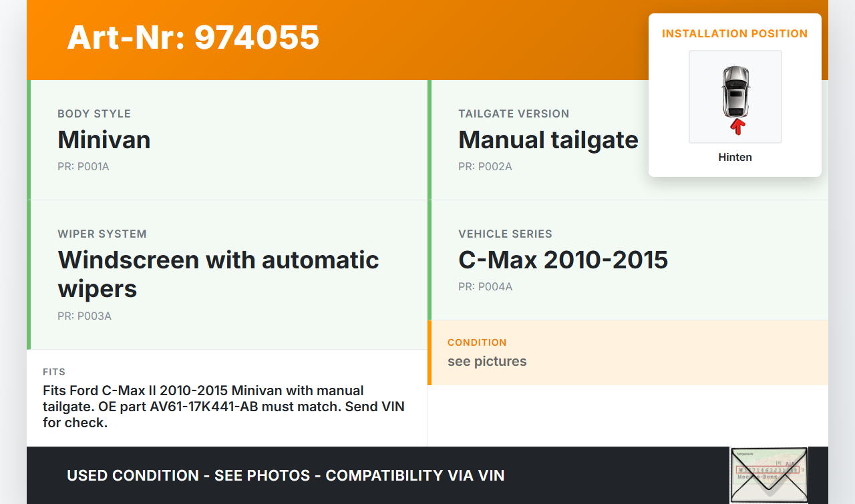Click the BODY STYLE label
Image resolution: width=855 pixels, height=504 pixels.
click(x=94, y=113)
